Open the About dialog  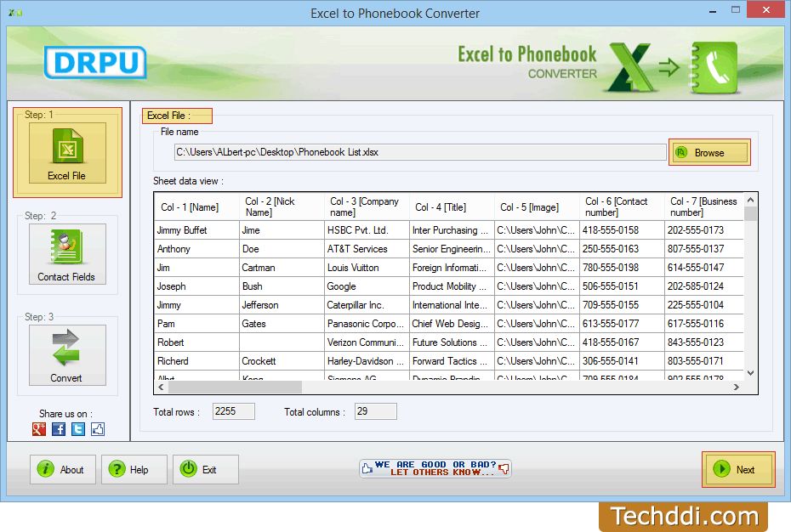[x=63, y=469]
